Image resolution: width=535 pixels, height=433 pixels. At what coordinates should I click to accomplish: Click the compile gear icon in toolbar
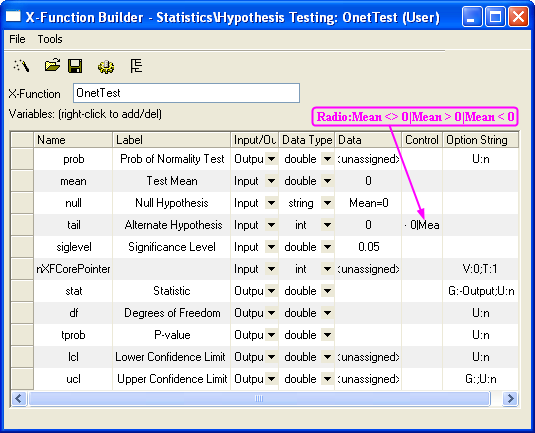click(106, 66)
